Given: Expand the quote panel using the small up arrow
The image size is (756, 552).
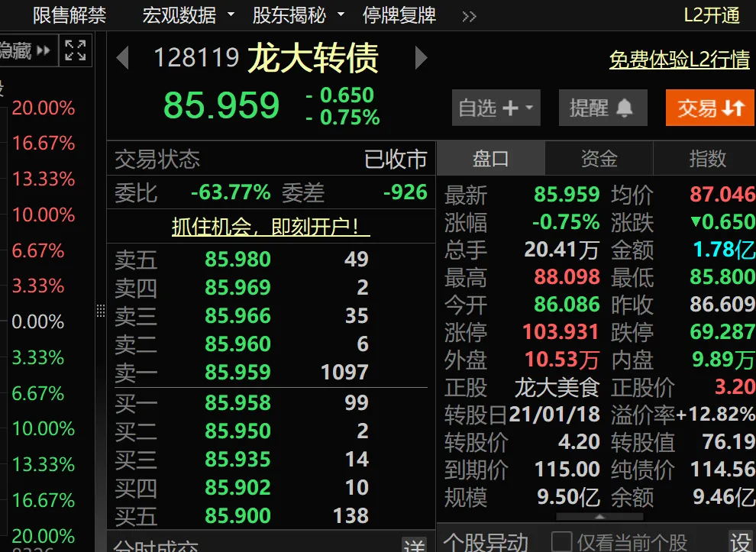Looking at the screenshot, I should (599, 517).
